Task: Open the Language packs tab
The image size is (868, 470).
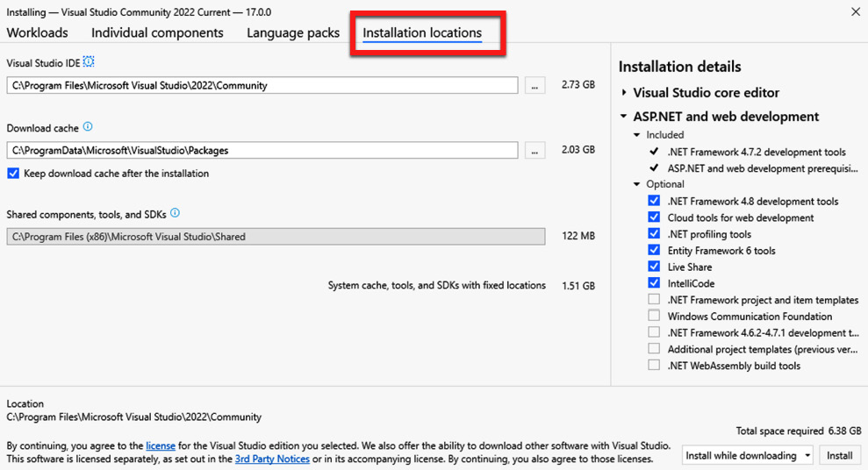Action: [x=293, y=32]
